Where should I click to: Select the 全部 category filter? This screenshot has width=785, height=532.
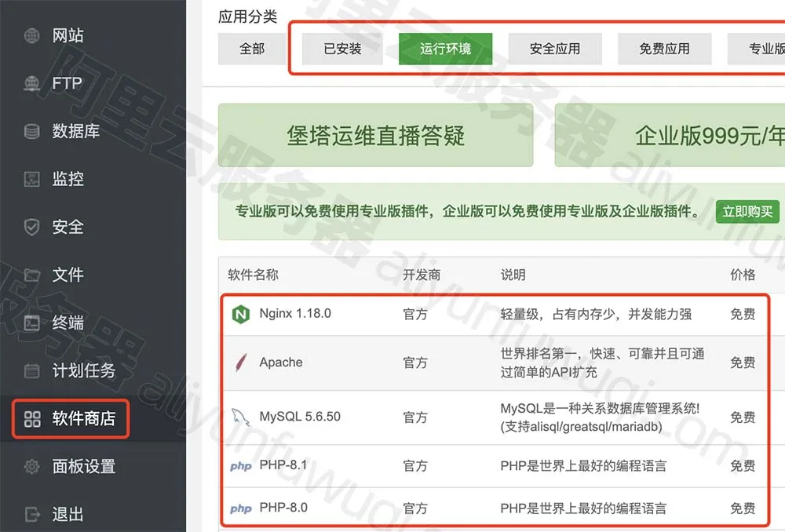point(251,48)
